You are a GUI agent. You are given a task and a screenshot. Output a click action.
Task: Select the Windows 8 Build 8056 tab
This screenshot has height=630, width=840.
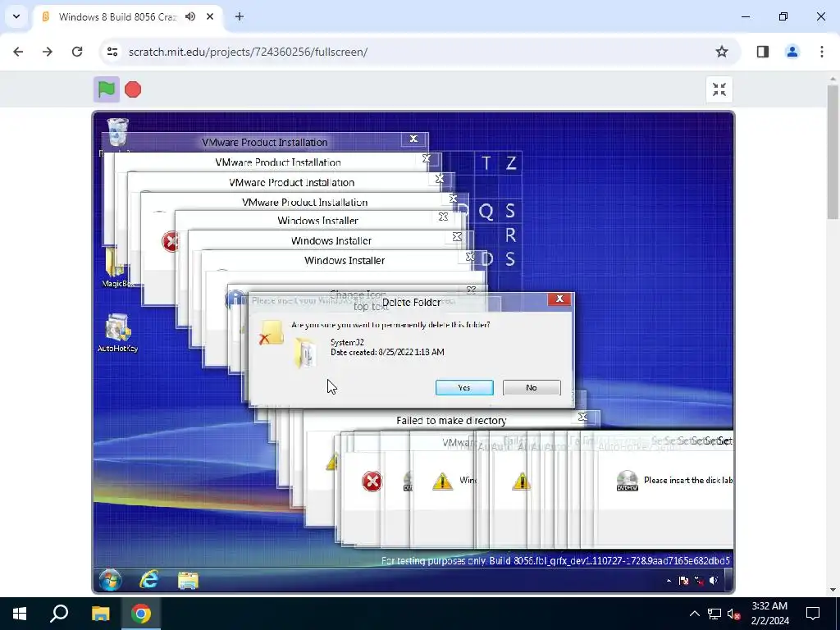coord(127,16)
